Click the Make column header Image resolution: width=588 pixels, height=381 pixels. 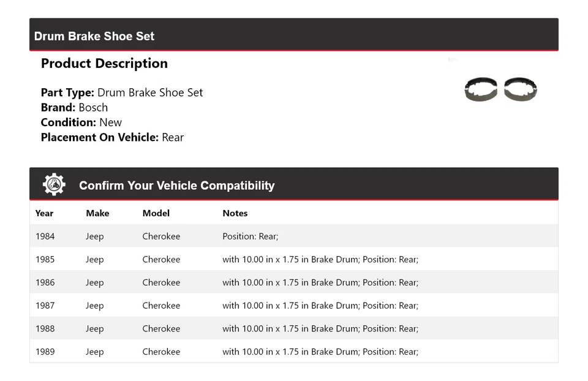tap(97, 213)
